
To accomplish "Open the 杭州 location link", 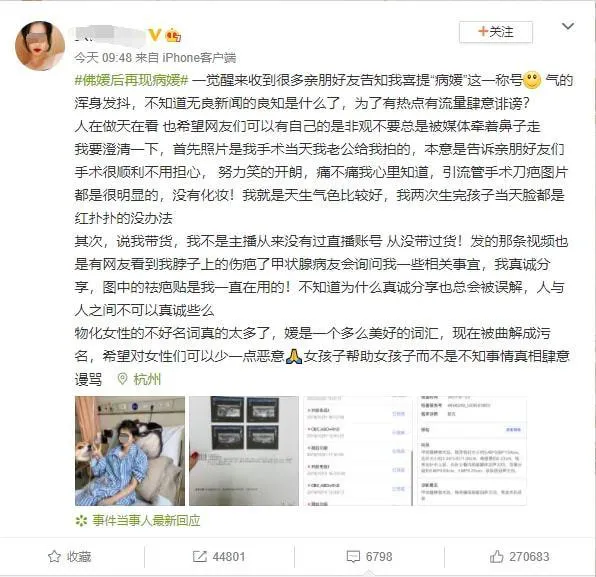I will pyautogui.click(x=147, y=379).
